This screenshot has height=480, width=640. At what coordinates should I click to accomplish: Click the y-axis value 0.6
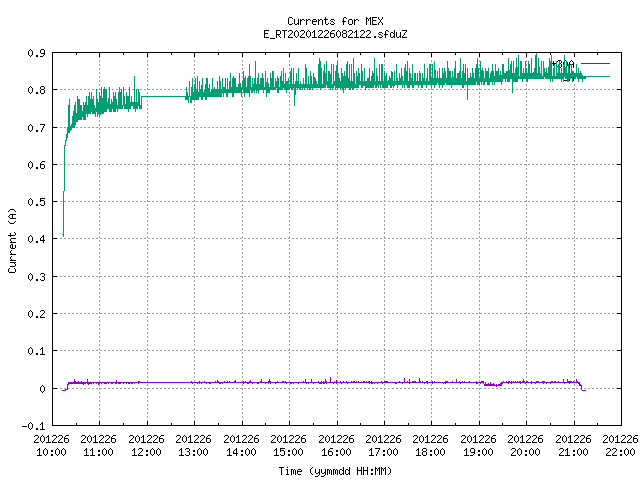36,165
